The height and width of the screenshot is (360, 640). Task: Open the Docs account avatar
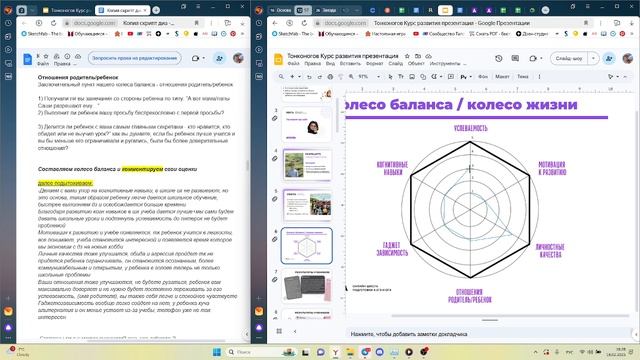[x=238, y=58]
